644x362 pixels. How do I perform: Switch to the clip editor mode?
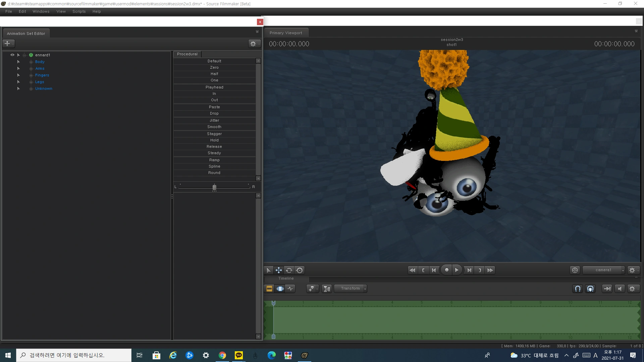tap(269, 289)
